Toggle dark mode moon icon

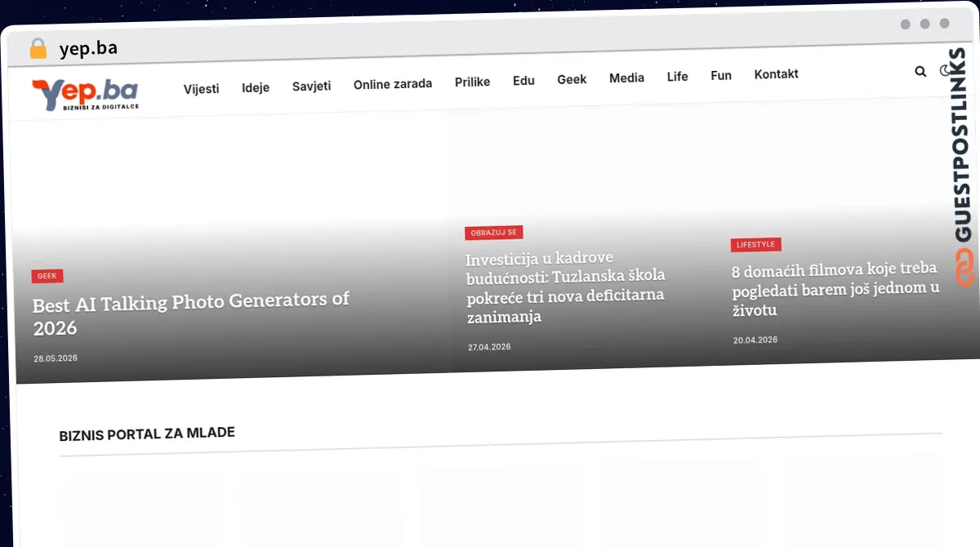pyautogui.click(x=945, y=71)
